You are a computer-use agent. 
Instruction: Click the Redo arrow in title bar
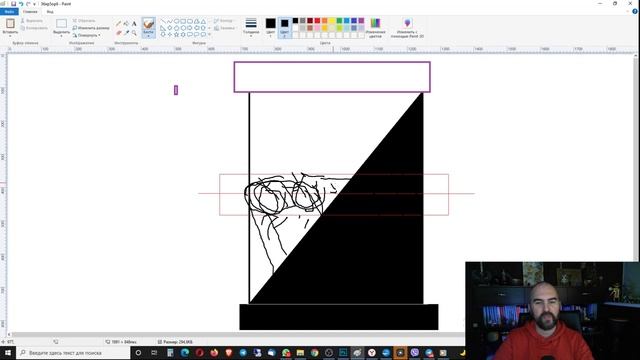click(28, 4)
